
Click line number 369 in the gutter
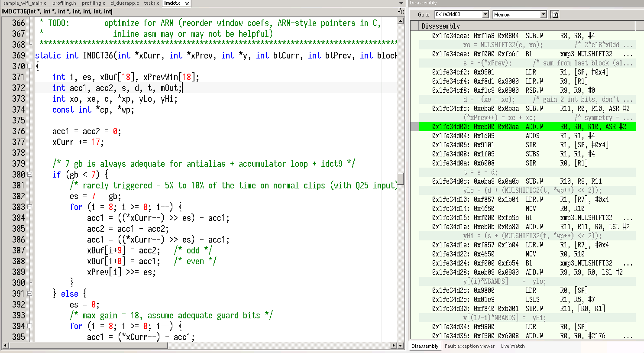point(18,55)
